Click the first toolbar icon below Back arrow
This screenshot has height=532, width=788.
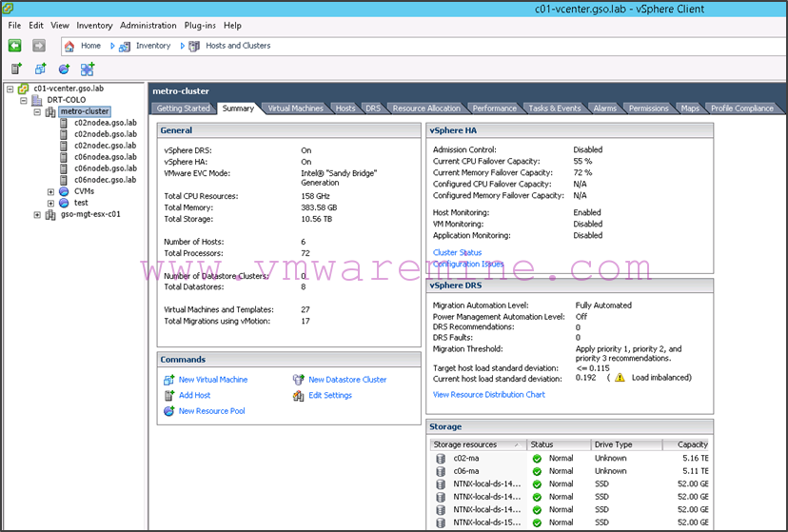(x=16, y=69)
